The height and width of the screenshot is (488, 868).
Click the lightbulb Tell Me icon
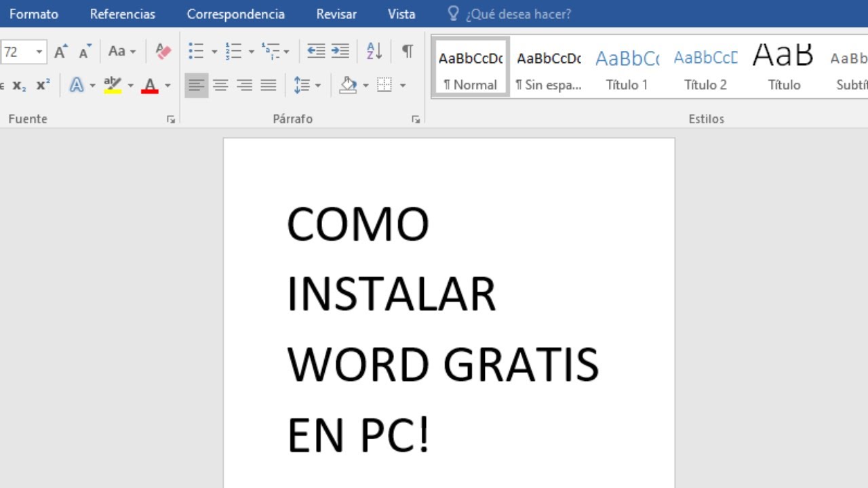(454, 14)
